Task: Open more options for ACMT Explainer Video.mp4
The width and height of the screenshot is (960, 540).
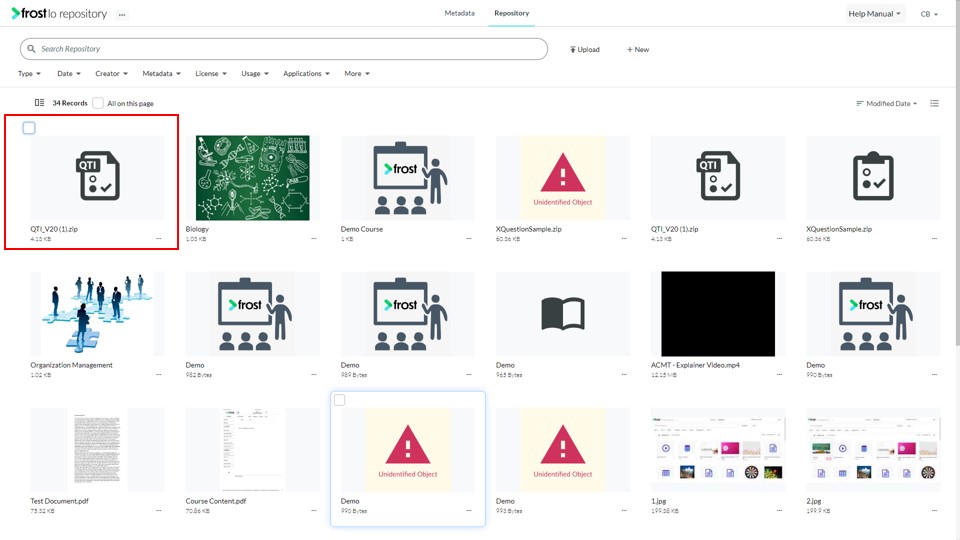Action: pyautogui.click(x=779, y=375)
